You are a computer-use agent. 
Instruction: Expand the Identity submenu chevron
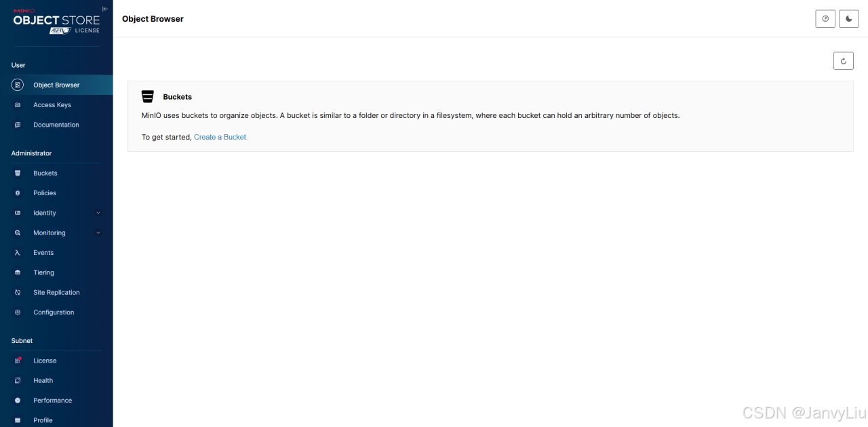tap(98, 213)
